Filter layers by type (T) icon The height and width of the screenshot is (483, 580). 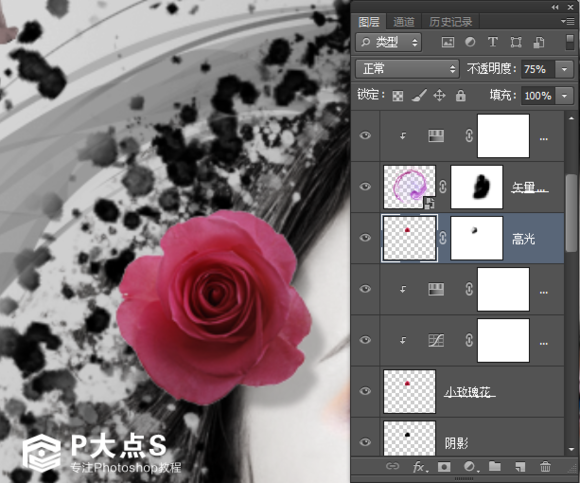click(493, 42)
